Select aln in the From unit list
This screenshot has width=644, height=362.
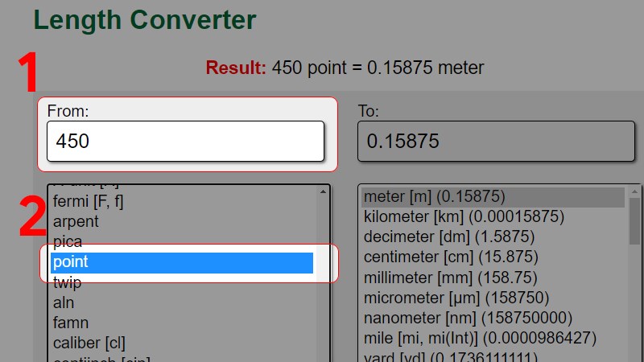182,302
